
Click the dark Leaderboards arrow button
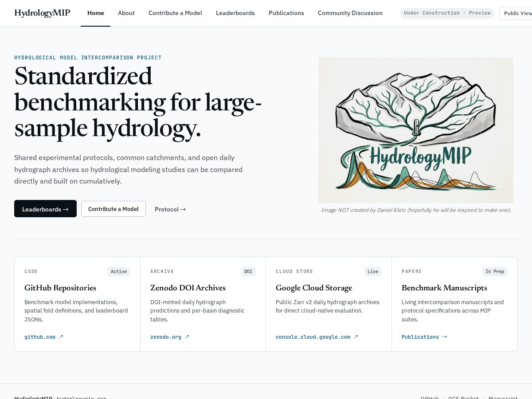45,209
